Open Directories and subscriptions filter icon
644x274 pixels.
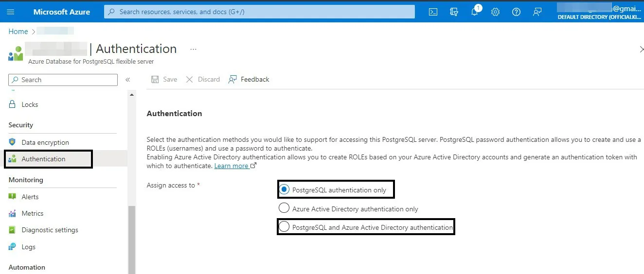[454, 12]
